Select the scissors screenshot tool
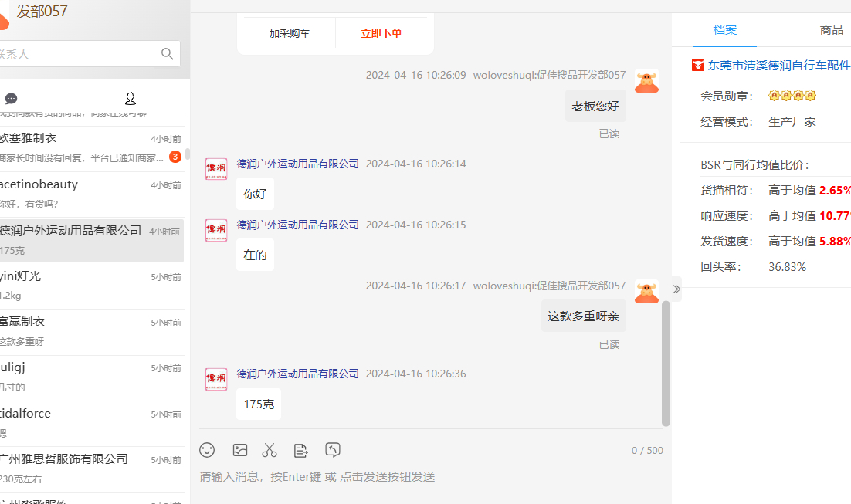The width and height of the screenshot is (851, 504). (x=270, y=450)
